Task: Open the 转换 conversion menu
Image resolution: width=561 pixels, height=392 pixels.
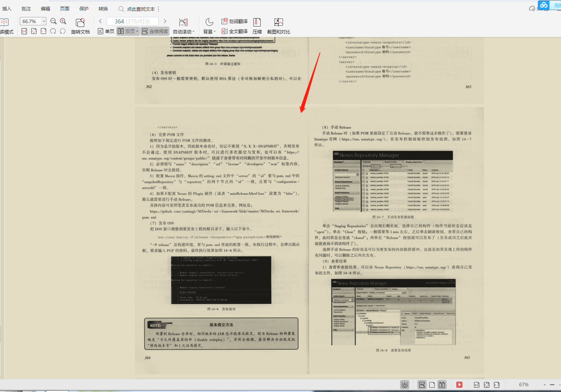Action: click(102, 8)
